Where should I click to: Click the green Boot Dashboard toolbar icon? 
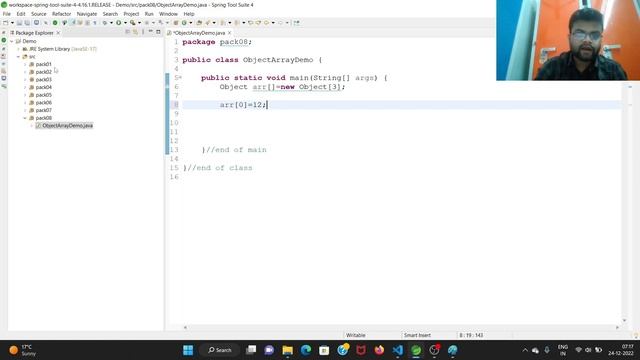[x=55, y=23]
